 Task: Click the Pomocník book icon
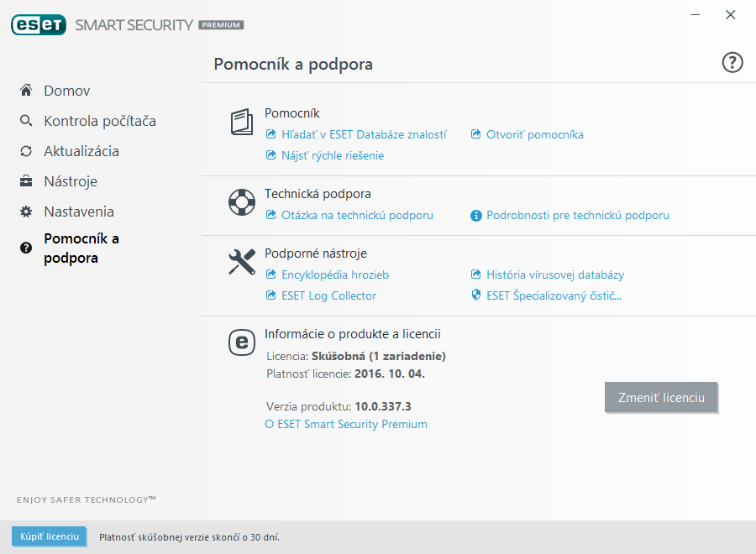[x=242, y=123]
